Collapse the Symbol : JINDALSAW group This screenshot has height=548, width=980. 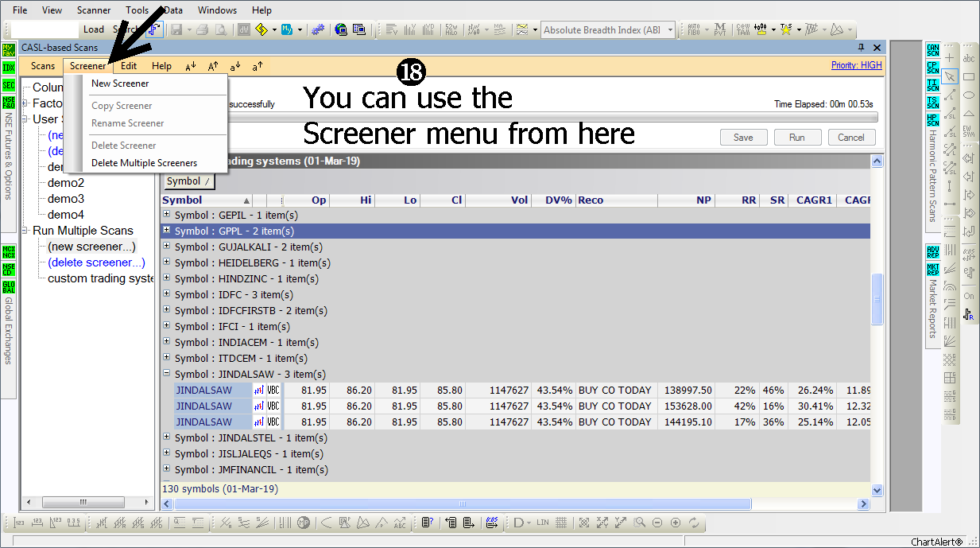(x=166, y=374)
